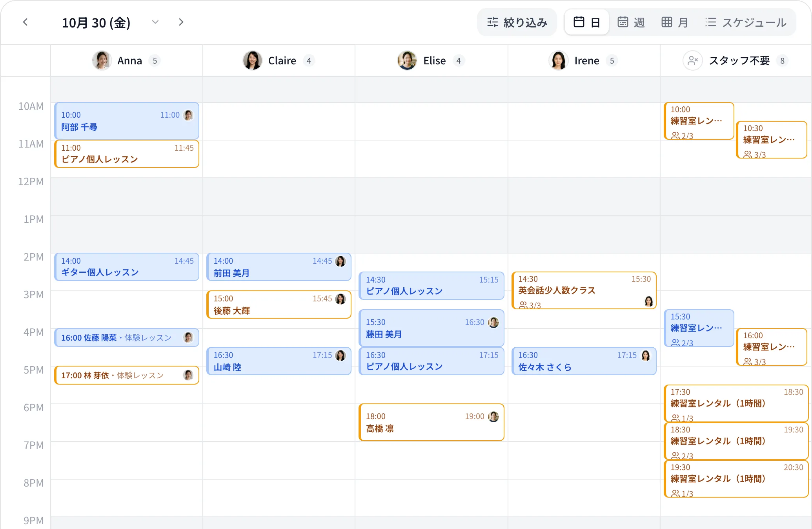Viewport: 812px width, 529px height.
Task: Click Claire's avatar in column header
Action: pyautogui.click(x=253, y=60)
